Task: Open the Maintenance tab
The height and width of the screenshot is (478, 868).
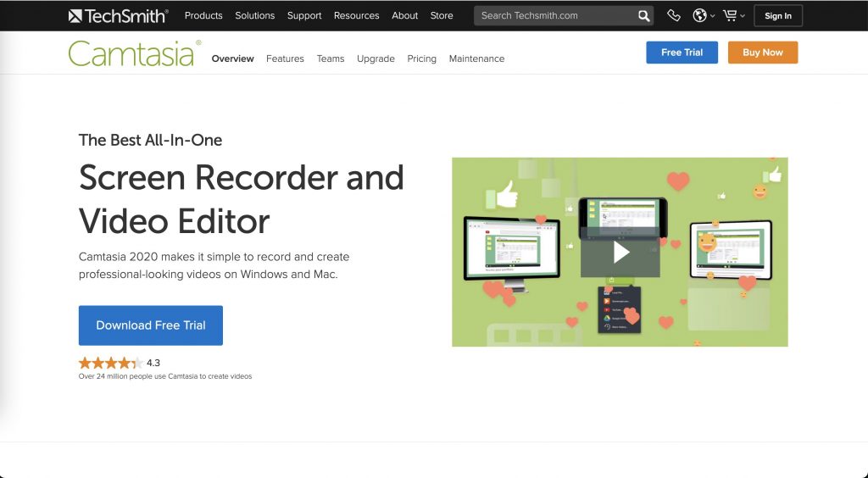Action: (x=476, y=58)
